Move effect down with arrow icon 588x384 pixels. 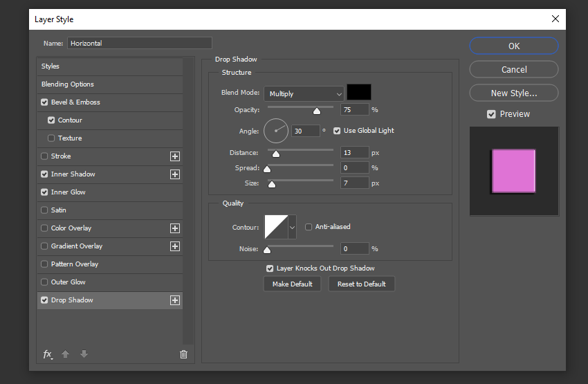point(84,354)
